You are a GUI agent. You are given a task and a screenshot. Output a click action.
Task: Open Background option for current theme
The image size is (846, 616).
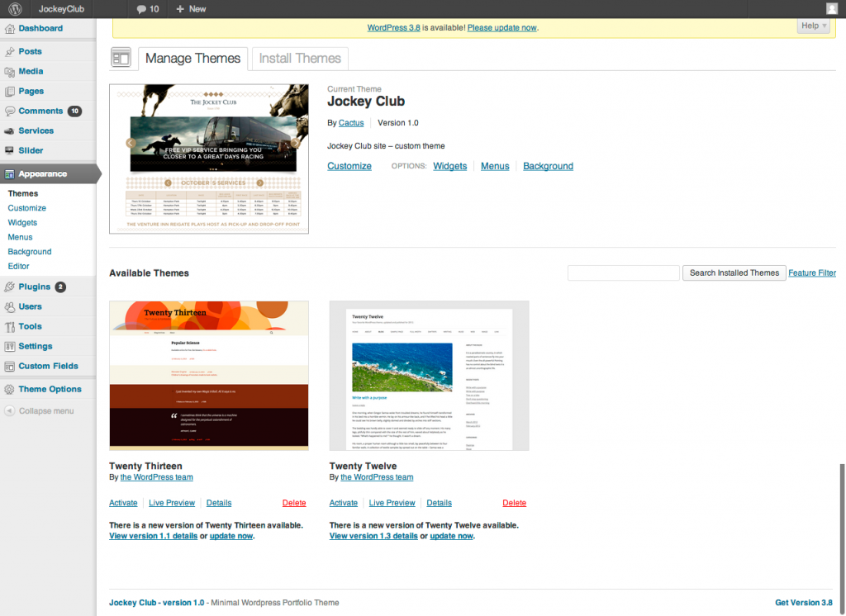[x=549, y=166]
